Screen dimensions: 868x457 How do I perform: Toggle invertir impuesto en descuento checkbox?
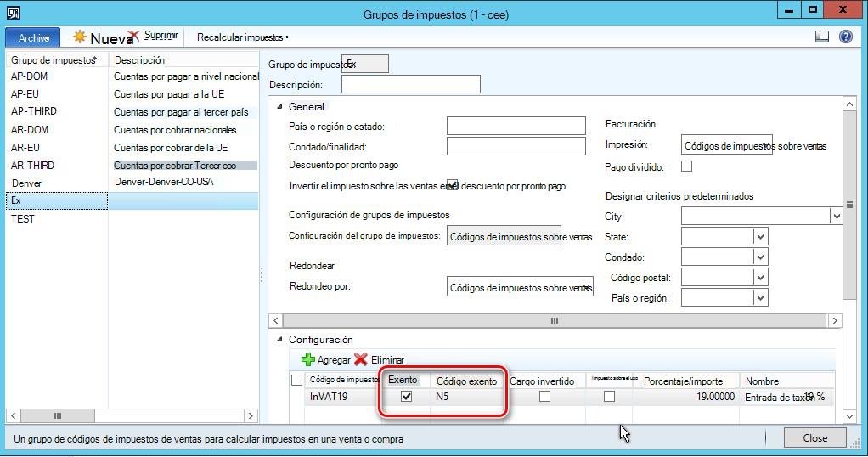coord(453,185)
